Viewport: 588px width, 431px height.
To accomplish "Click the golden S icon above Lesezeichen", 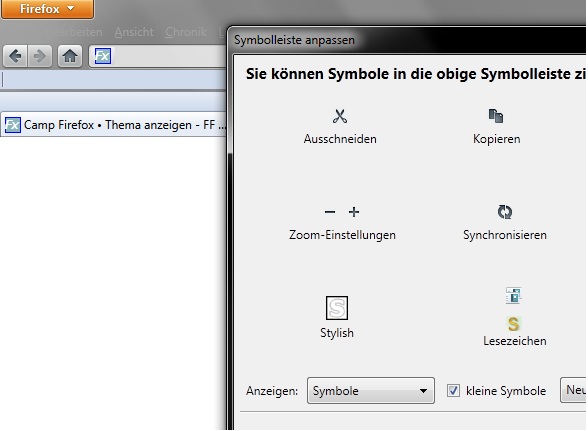I will [x=513, y=324].
